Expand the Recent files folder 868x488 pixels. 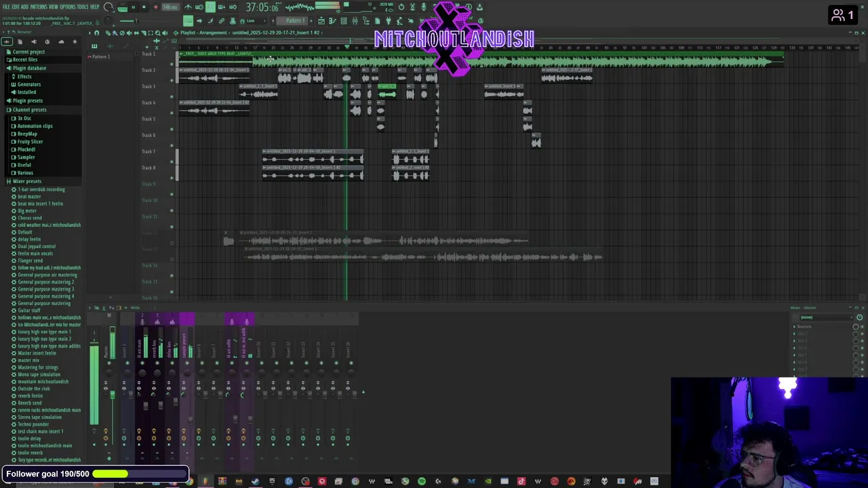[24, 60]
